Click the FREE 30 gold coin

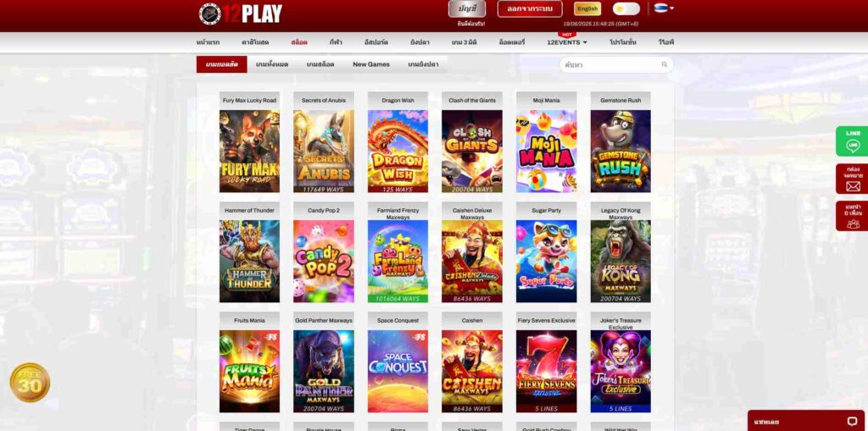point(30,383)
